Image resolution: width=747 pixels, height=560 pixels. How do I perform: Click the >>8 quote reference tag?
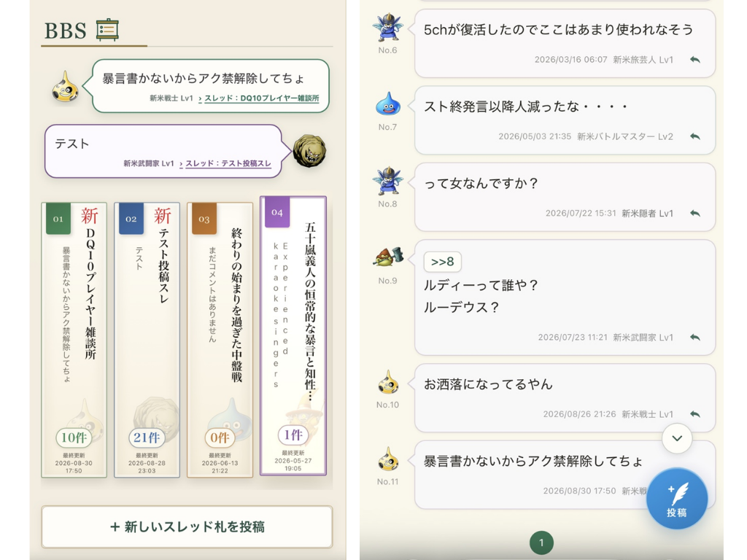tap(442, 262)
